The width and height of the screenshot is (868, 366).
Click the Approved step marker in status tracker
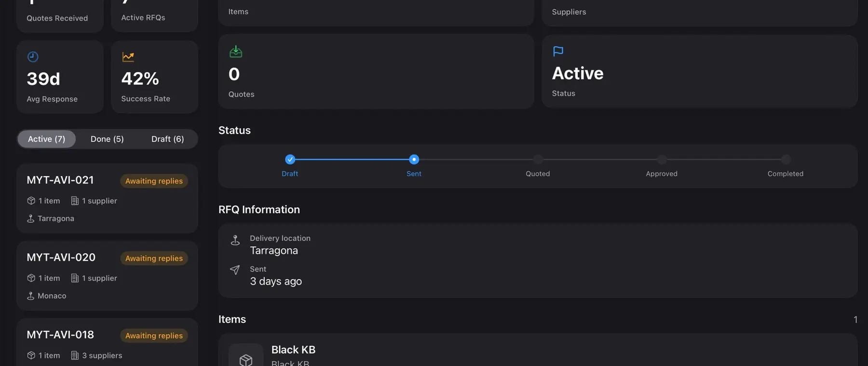662,159
